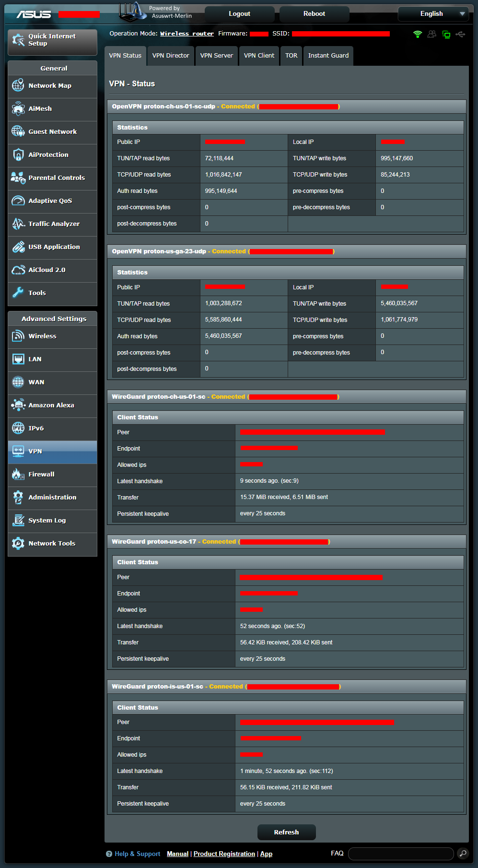This screenshot has height=868, width=478.
Task: Select the Firewall menu label
Action: coord(41,474)
